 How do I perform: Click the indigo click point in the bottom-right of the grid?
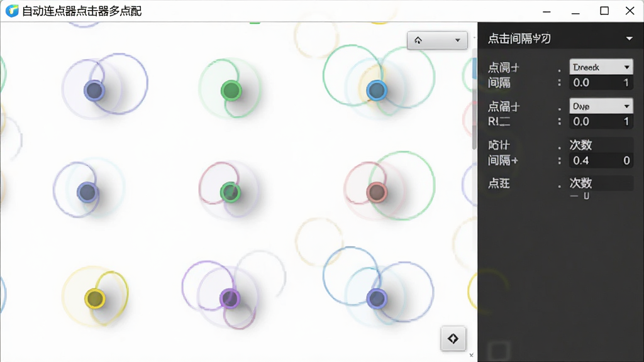[377, 299]
